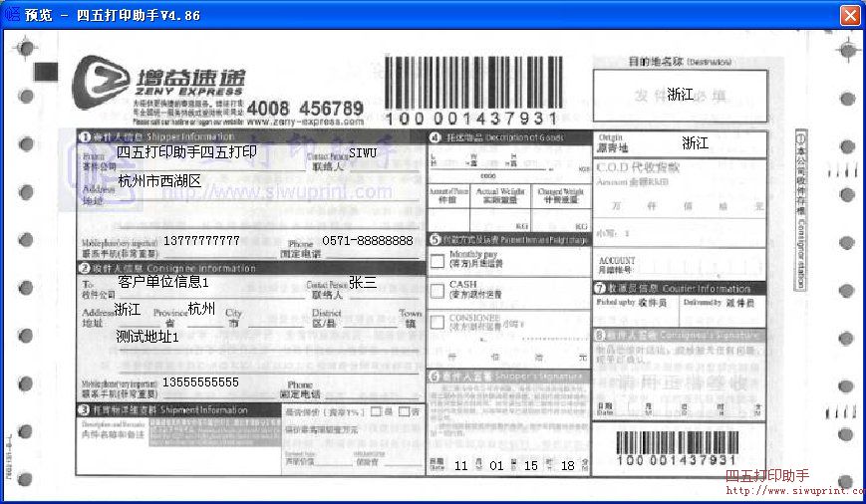Click the consignee address 测试地址1
Viewport: 866px width, 504px height.
[147, 337]
